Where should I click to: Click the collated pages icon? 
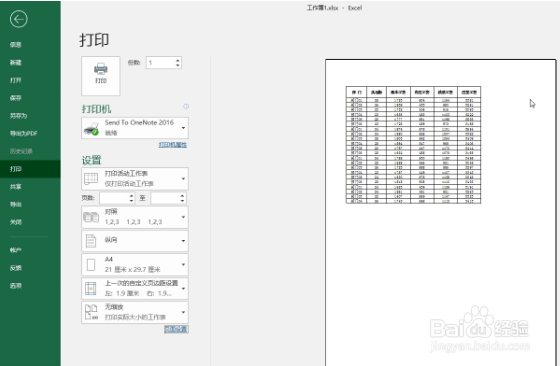coord(91,217)
